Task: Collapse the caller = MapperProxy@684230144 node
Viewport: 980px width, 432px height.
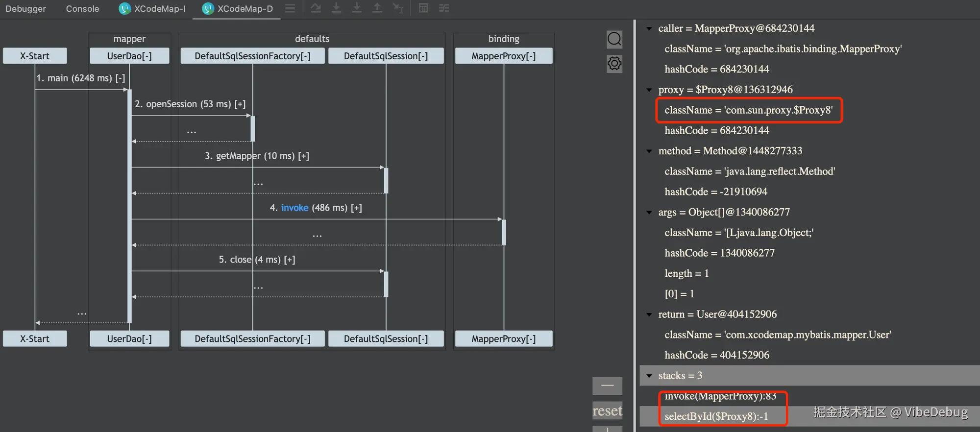Action: click(x=649, y=29)
